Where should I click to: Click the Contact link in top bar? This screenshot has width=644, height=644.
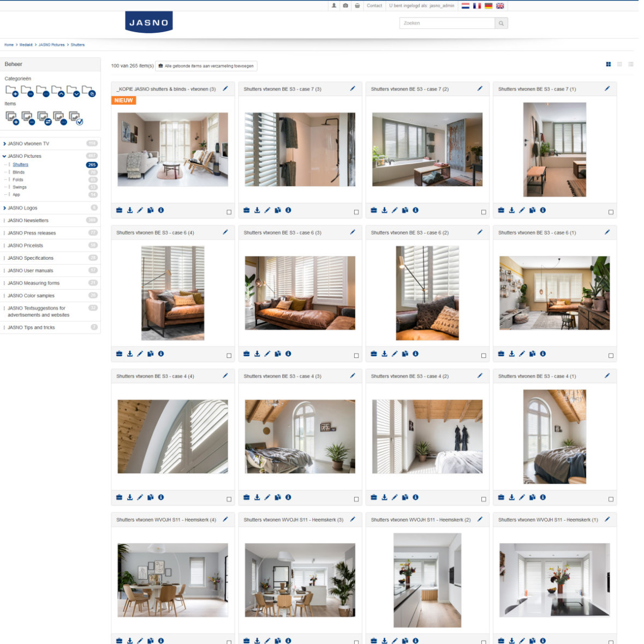coord(374,6)
